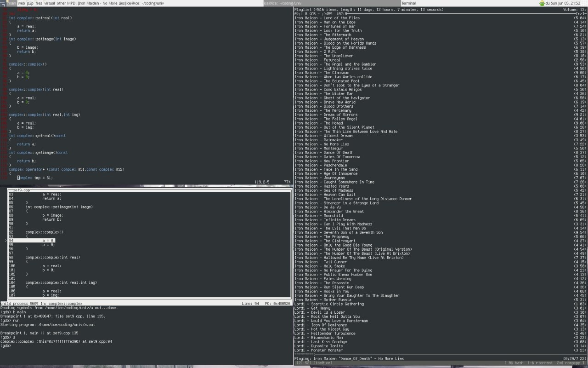Focus the highlighted ice@ice ~/coding/univ window title
The width and height of the screenshot is (588, 368).
(x=332, y=3)
